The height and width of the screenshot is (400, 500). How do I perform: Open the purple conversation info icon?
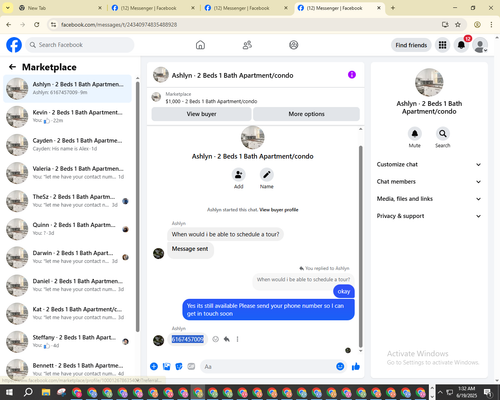tap(352, 75)
